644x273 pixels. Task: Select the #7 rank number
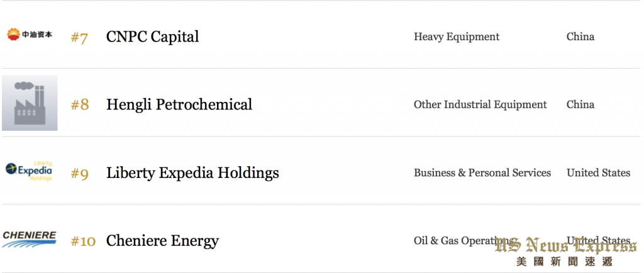click(x=79, y=38)
